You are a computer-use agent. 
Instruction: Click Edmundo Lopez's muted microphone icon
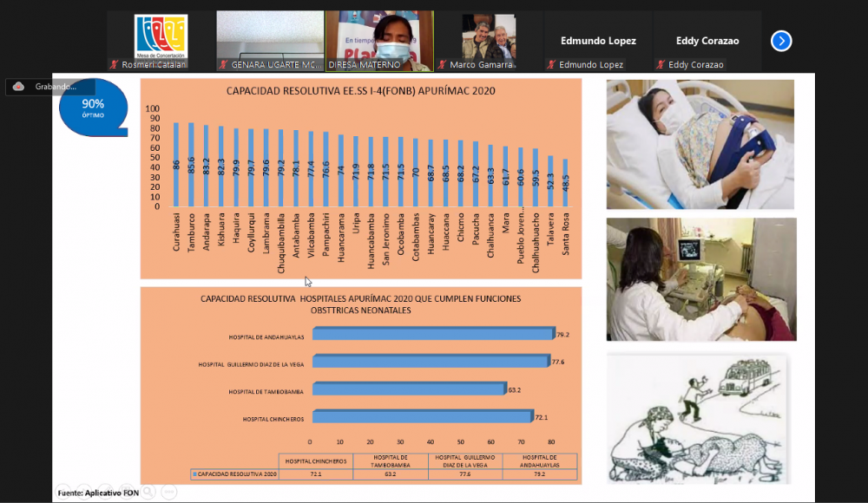coord(551,65)
